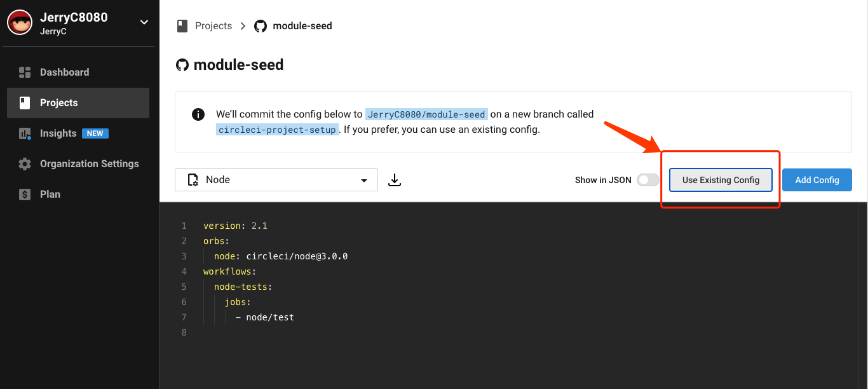The image size is (868, 389).
Task: Click the file icon in Node dropdown
Action: tap(193, 180)
